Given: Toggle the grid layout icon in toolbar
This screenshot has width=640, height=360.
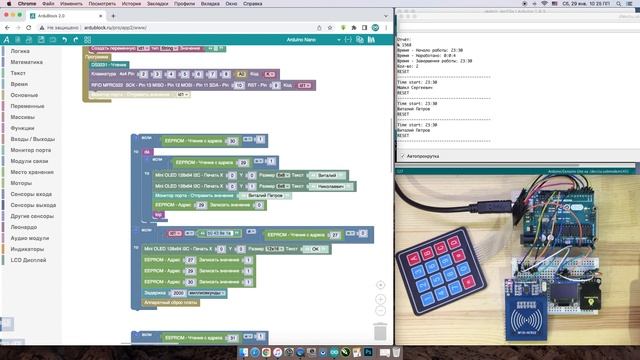Looking at the screenshot, I should click(87, 40).
